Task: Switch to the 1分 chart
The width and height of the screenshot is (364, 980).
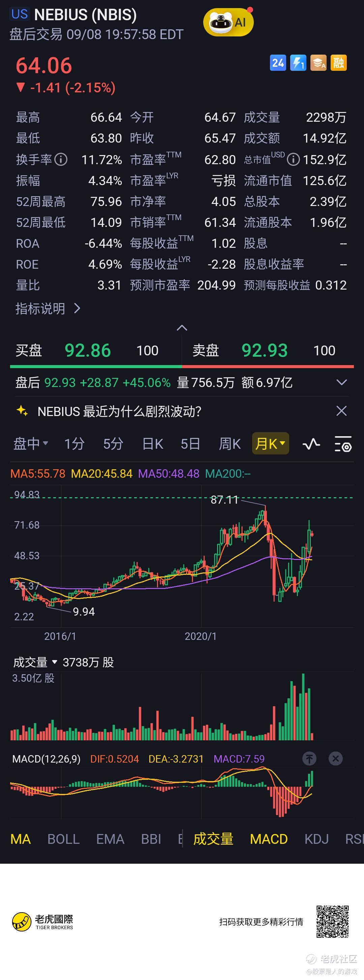Action: click(74, 444)
